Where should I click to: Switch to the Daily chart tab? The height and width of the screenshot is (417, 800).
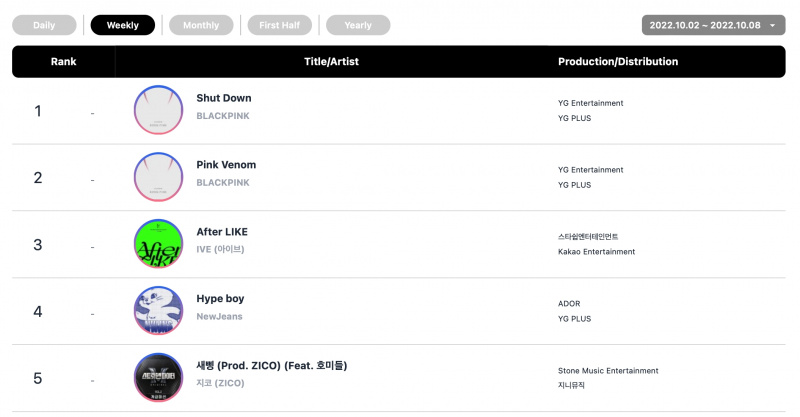tap(44, 25)
